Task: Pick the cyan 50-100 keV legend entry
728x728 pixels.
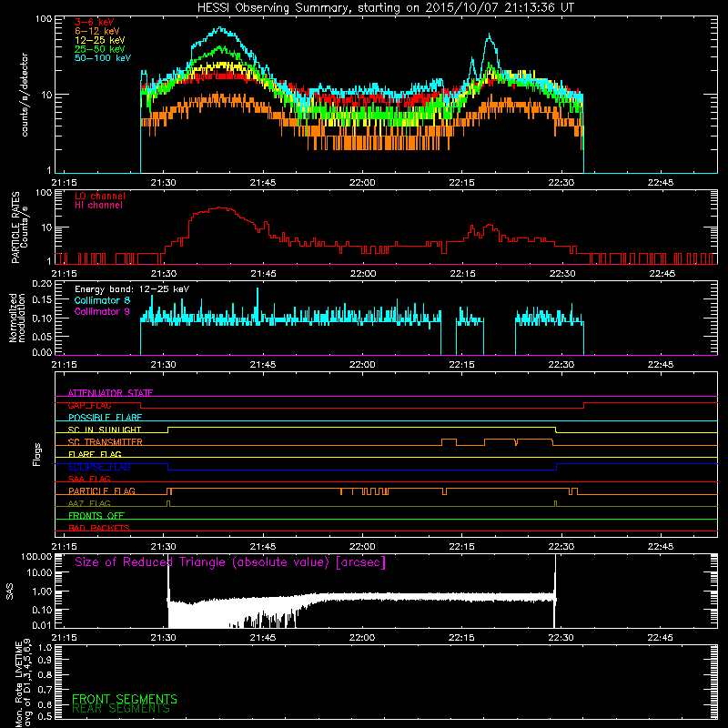Action: click(103, 58)
